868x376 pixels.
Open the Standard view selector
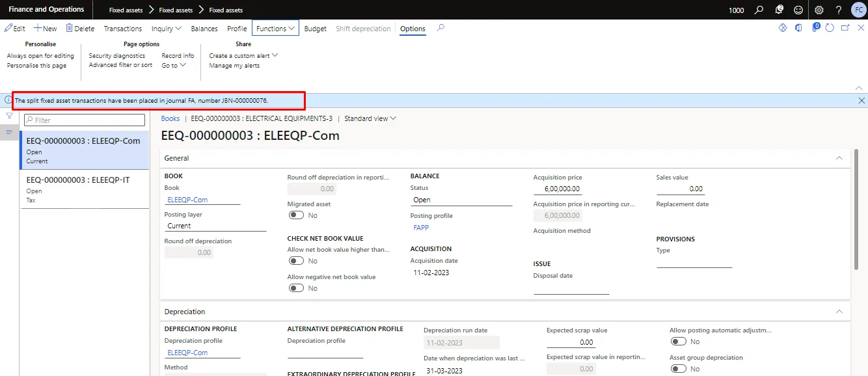tap(370, 118)
